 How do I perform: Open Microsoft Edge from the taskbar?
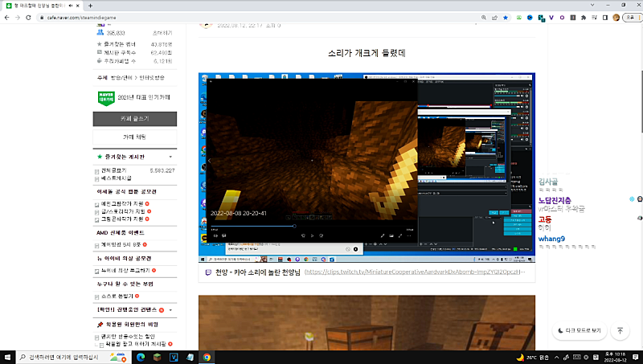point(139,357)
